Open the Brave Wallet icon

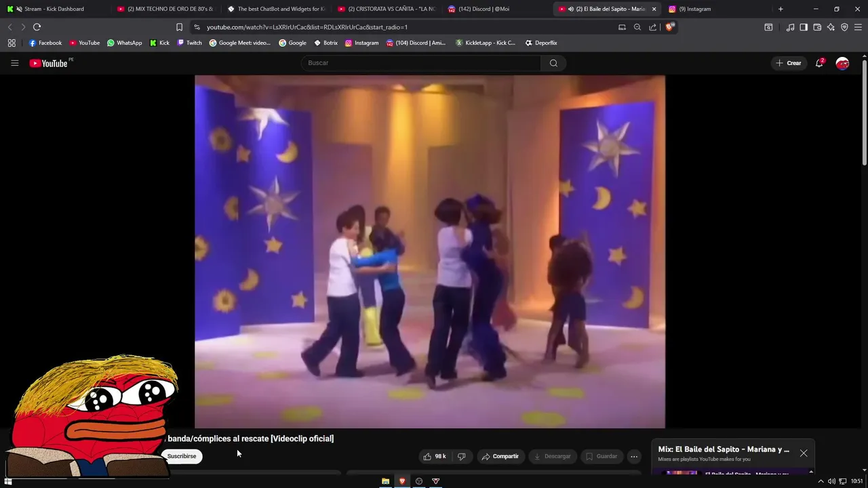pyautogui.click(x=817, y=27)
